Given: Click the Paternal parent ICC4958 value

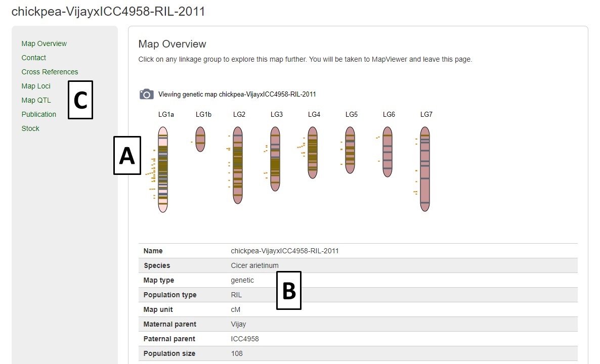Looking at the screenshot, I should pyautogui.click(x=245, y=339).
